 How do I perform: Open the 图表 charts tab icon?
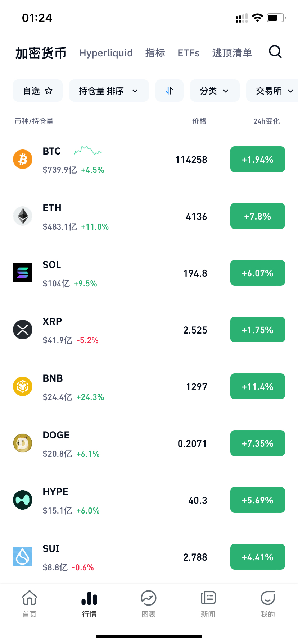pyautogui.click(x=148, y=598)
